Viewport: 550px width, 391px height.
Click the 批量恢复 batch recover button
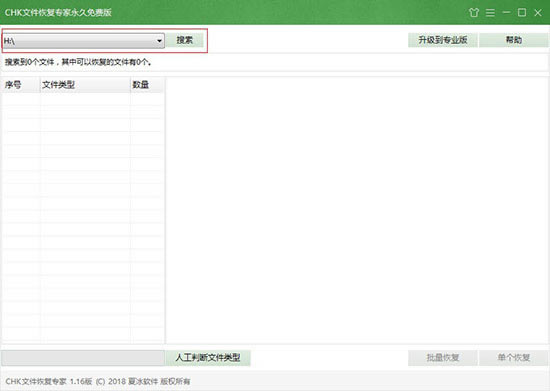443,358
